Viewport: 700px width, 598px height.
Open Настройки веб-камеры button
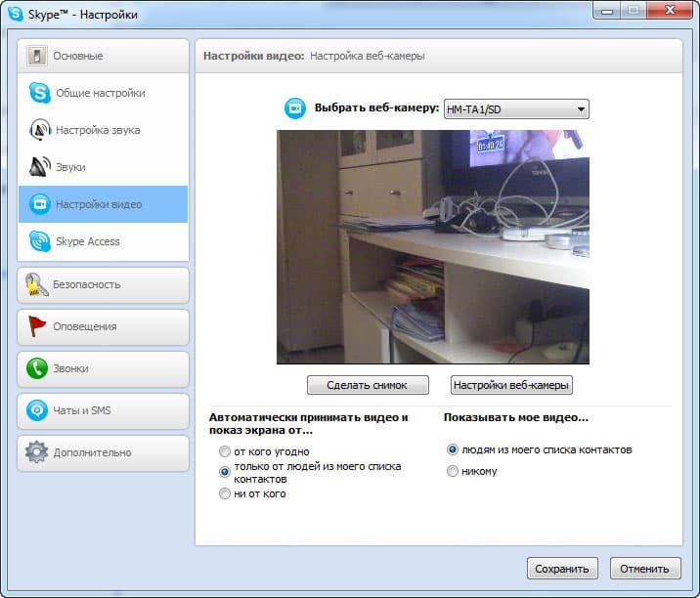[511, 385]
